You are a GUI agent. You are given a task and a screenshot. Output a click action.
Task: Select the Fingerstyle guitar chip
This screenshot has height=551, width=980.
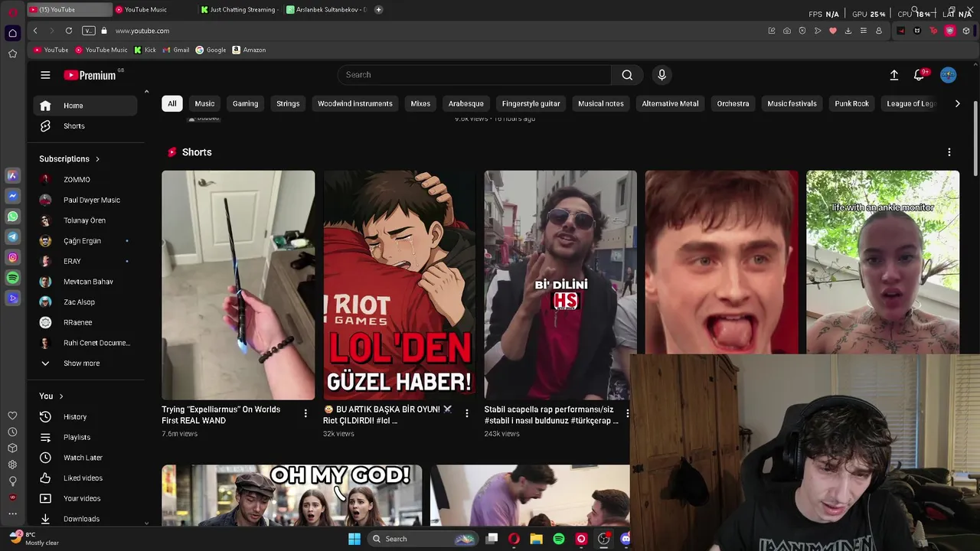click(x=531, y=103)
